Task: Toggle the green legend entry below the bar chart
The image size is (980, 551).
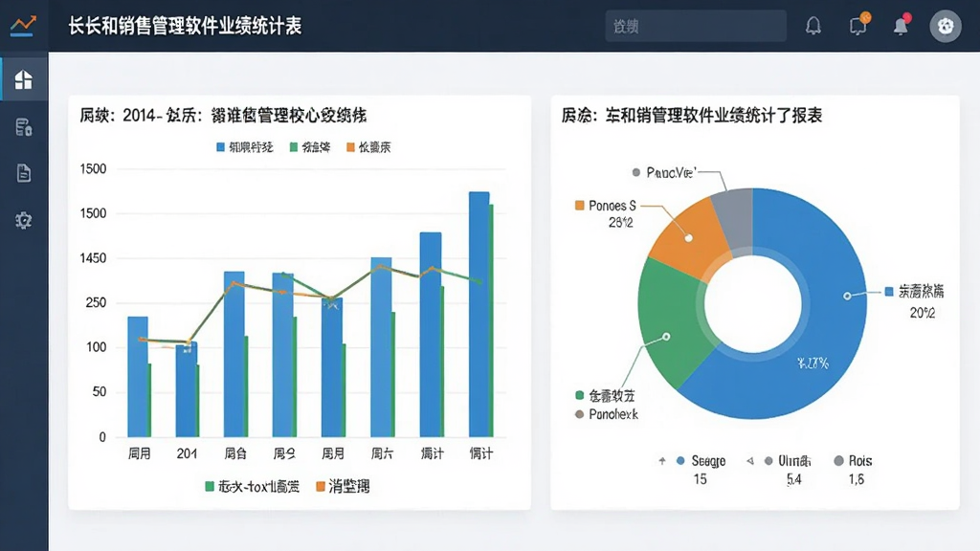Action: (x=253, y=486)
